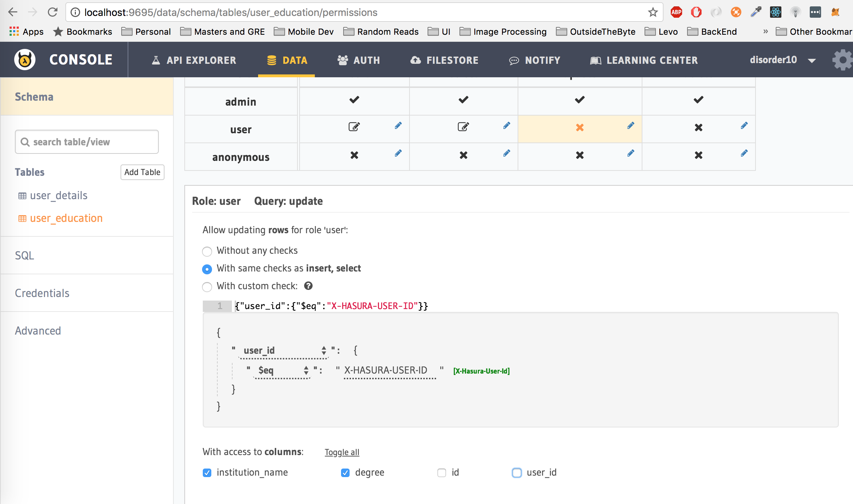Click the AdBlock Plus extension icon
853x504 pixels.
point(676,12)
